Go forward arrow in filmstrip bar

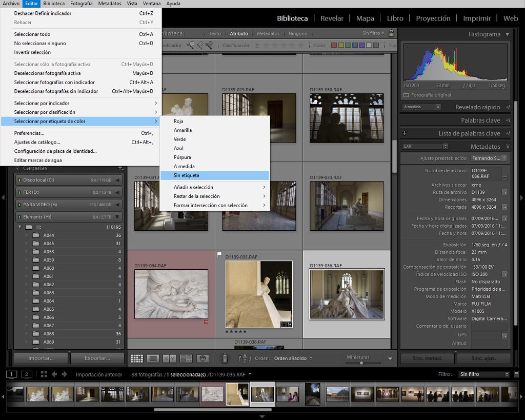[64, 374]
